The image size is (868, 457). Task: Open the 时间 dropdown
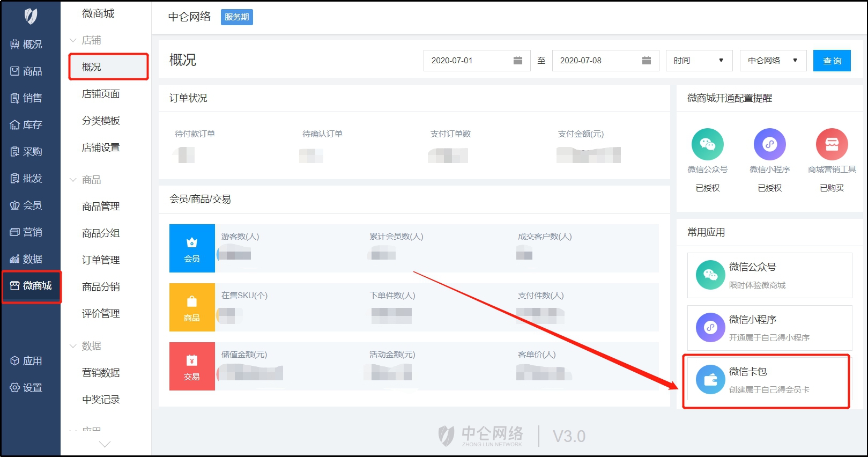[699, 61]
